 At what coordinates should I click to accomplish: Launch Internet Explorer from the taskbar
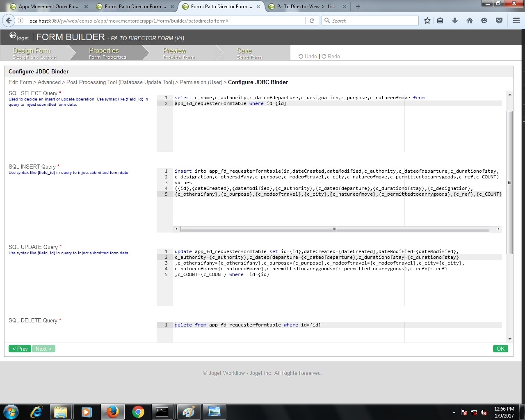[x=37, y=412]
